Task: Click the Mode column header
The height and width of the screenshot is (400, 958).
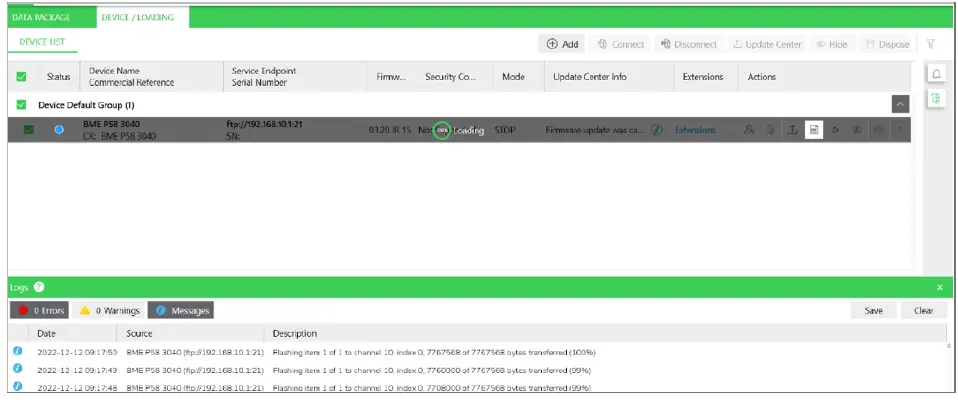Action: point(514,76)
